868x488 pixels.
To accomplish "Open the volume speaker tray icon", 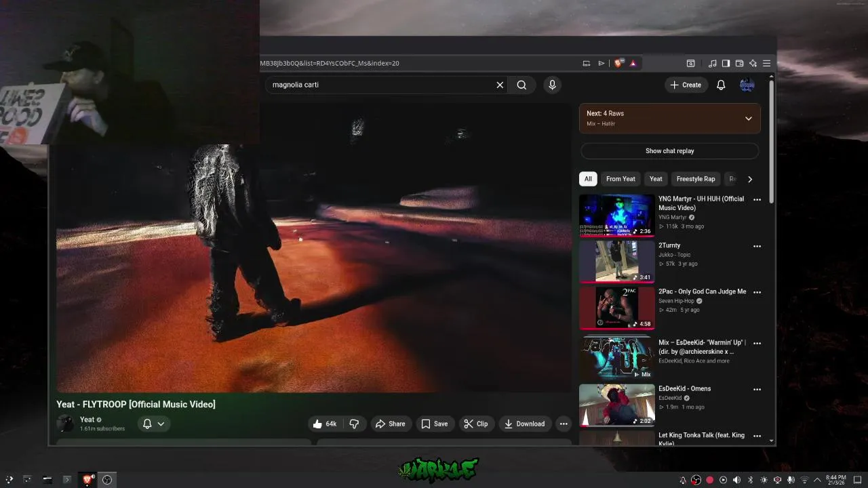I will tap(736, 480).
